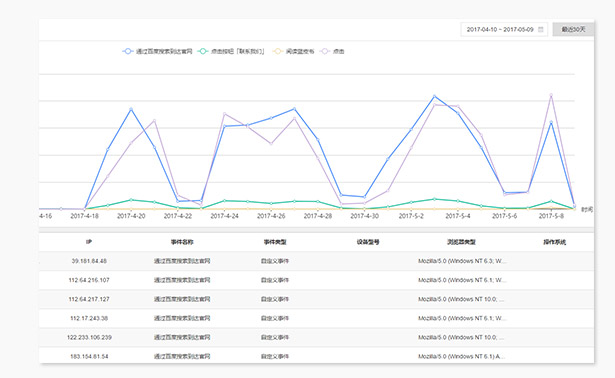Select the IP cell 112.64.216.107
615x378 pixels.
point(89,280)
